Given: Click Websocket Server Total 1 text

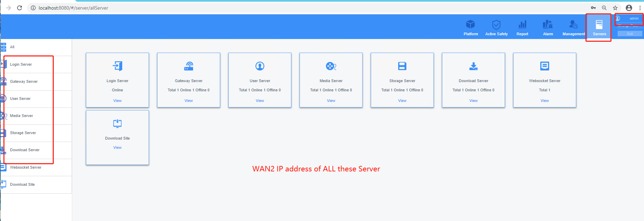Looking at the screenshot, I should pyautogui.click(x=545, y=90).
